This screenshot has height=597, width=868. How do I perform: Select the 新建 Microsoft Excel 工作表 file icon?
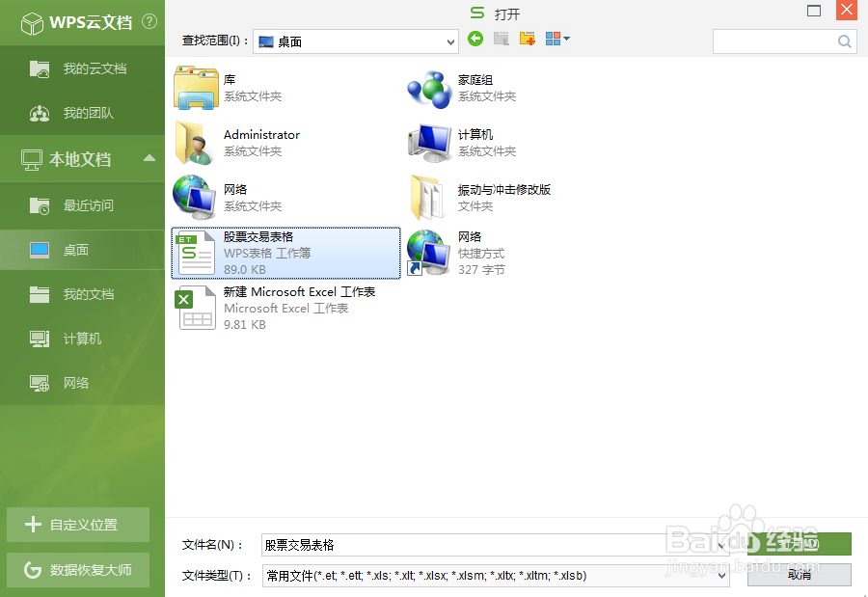tap(195, 308)
